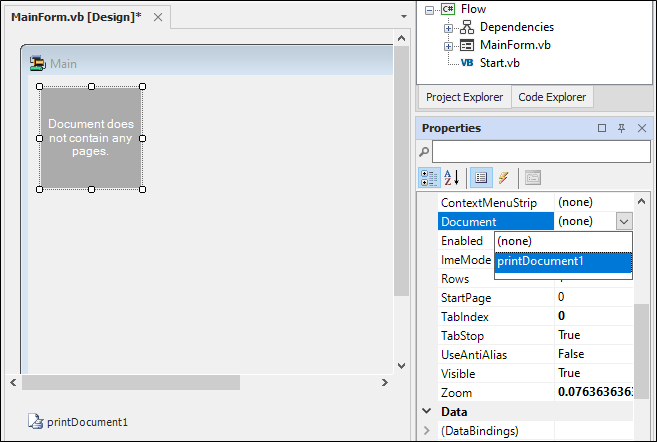Screen dimensions: 657x442
Task: Choose (none) in the Document dropdown list
Action: click(563, 241)
